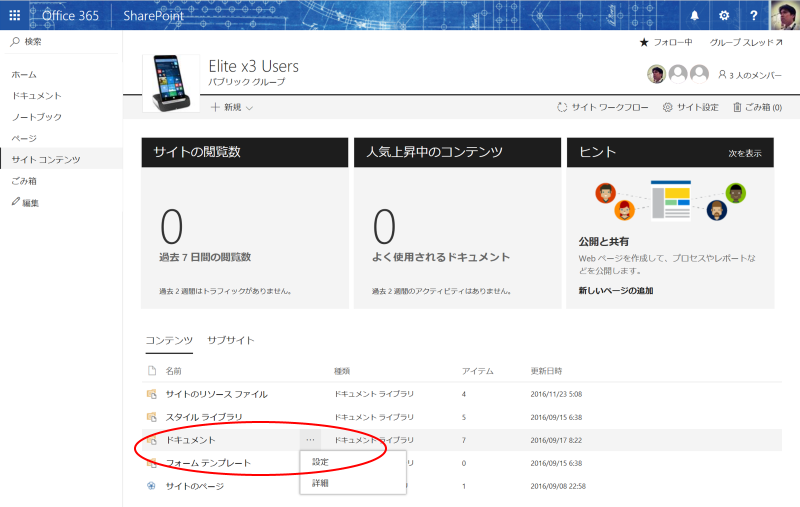
Task: Sort by the 名前 column header
Action: coord(173,371)
